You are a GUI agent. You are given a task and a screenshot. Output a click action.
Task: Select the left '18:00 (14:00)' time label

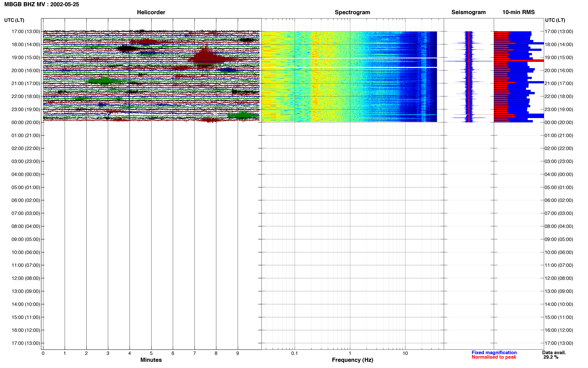(x=26, y=45)
